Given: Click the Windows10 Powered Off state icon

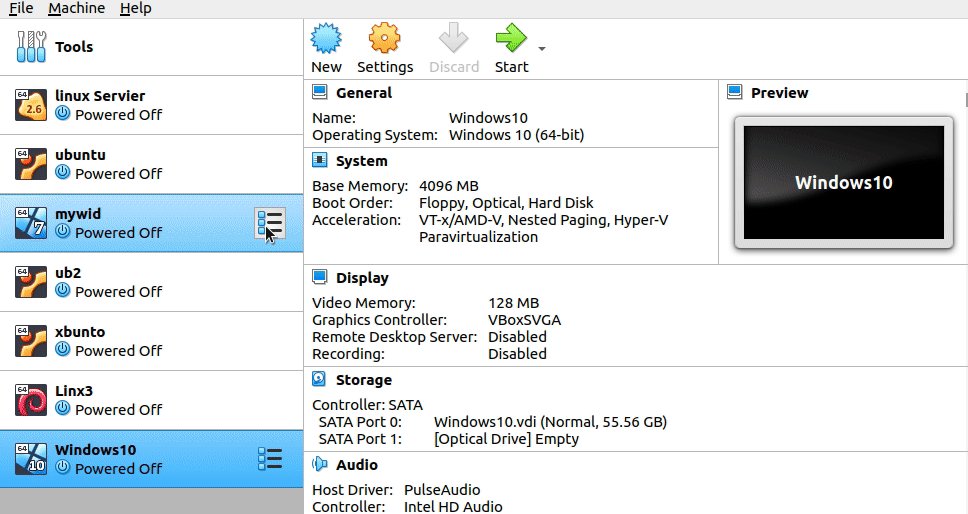Looking at the screenshot, I should pos(62,467).
